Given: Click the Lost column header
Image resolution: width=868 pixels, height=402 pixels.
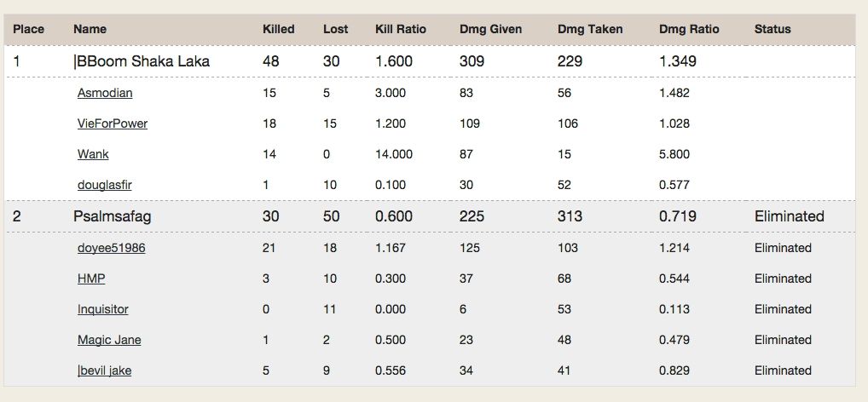Looking at the screenshot, I should click(335, 29).
